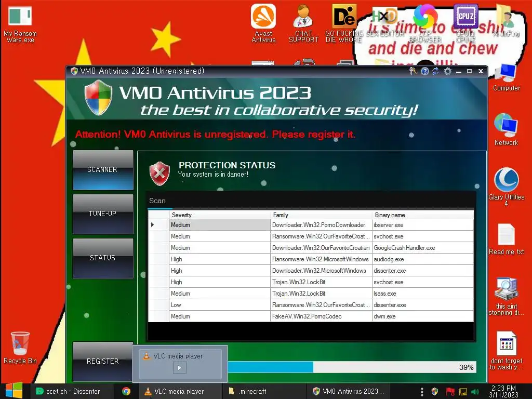
Task: Open the Read me.txt file icon
Action: pyautogui.click(x=506, y=239)
